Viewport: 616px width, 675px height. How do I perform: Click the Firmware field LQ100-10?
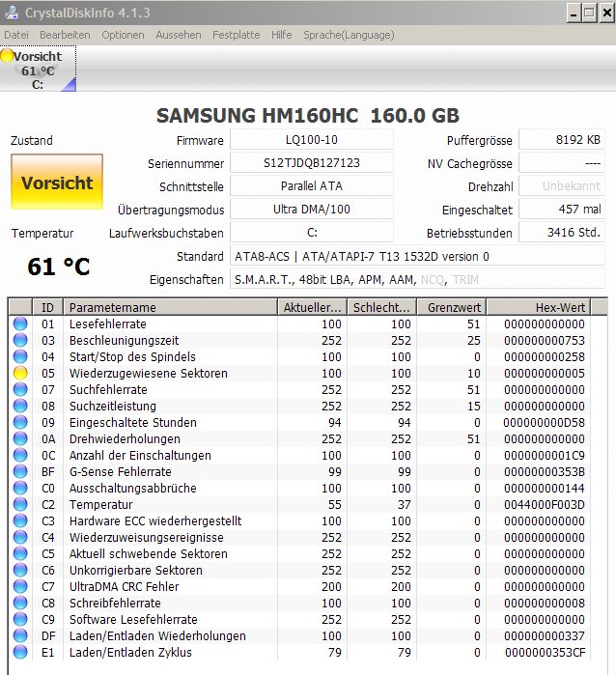[312, 140]
